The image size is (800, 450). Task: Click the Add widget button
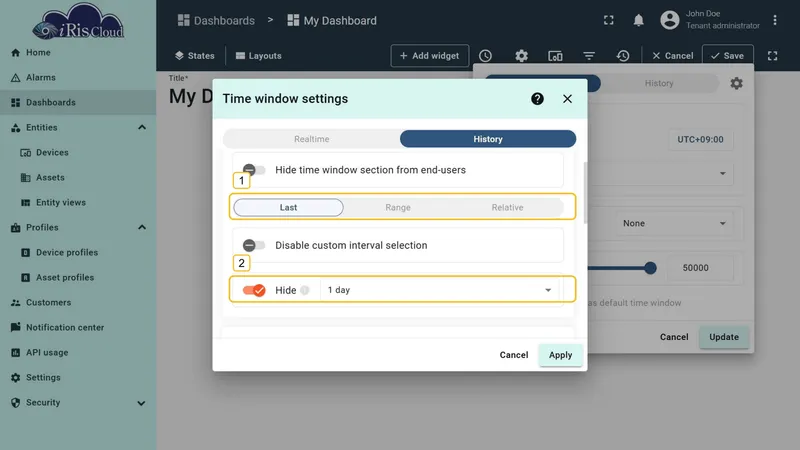430,56
